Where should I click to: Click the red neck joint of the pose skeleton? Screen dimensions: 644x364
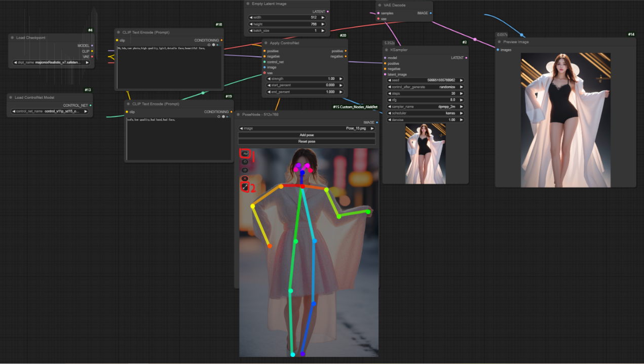[x=302, y=187]
